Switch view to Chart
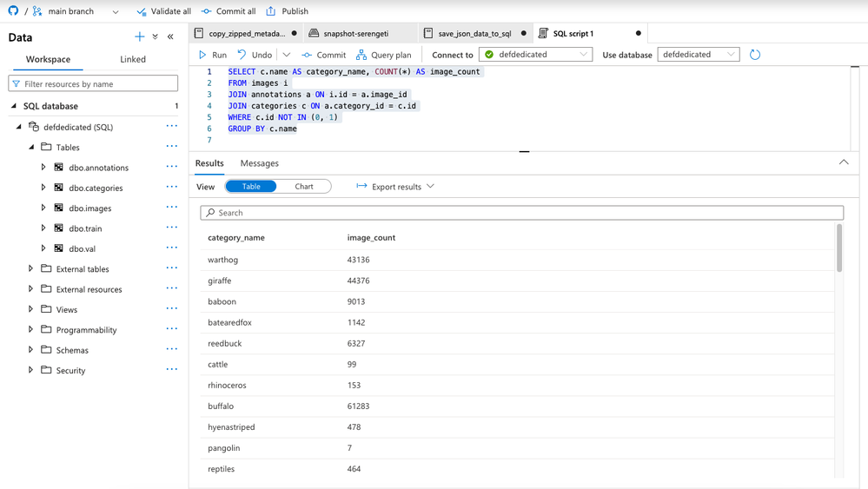The image size is (868, 489). [304, 187]
